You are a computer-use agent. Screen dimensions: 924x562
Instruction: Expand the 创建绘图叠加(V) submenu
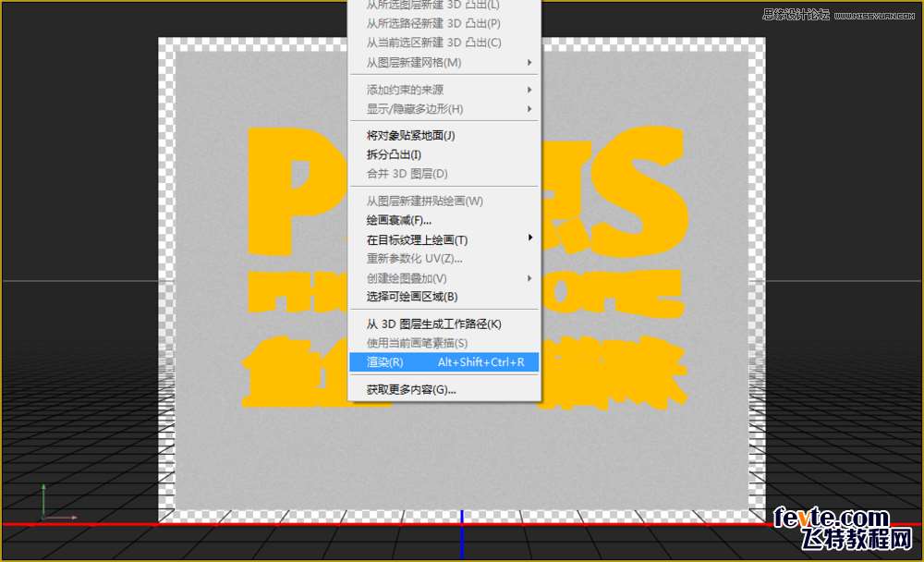click(x=444, y=277)
